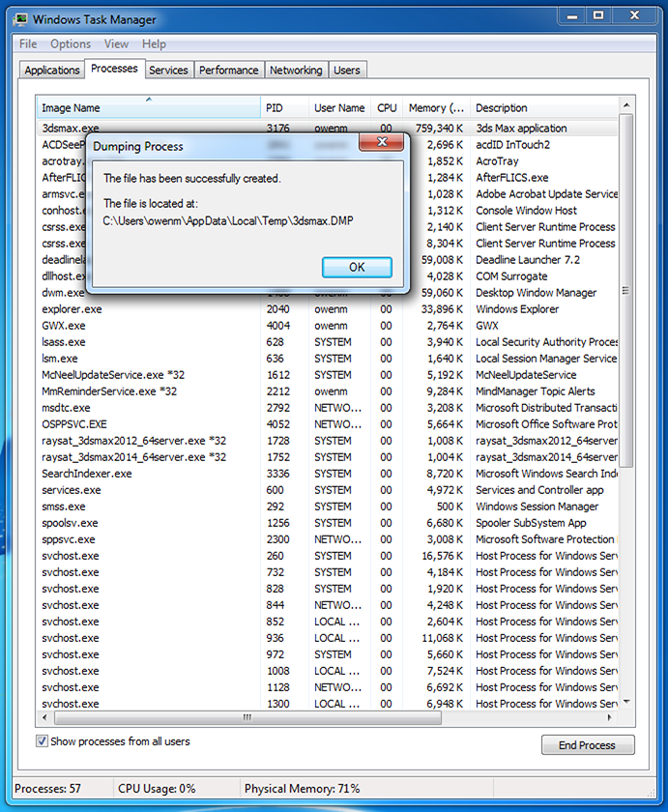
Task: Click OK in the Dumping Process dialog
Action: pos(357,268)
